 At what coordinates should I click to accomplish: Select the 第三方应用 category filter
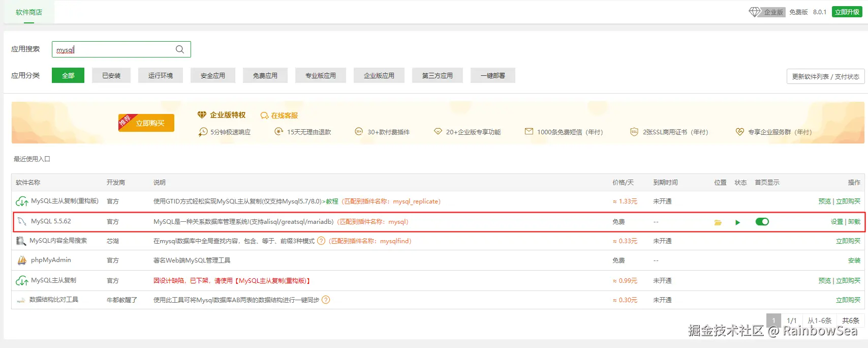438,75
